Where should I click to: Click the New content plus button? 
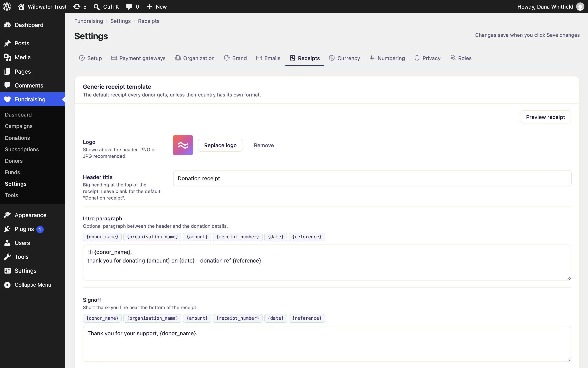[x=157, y=7]
